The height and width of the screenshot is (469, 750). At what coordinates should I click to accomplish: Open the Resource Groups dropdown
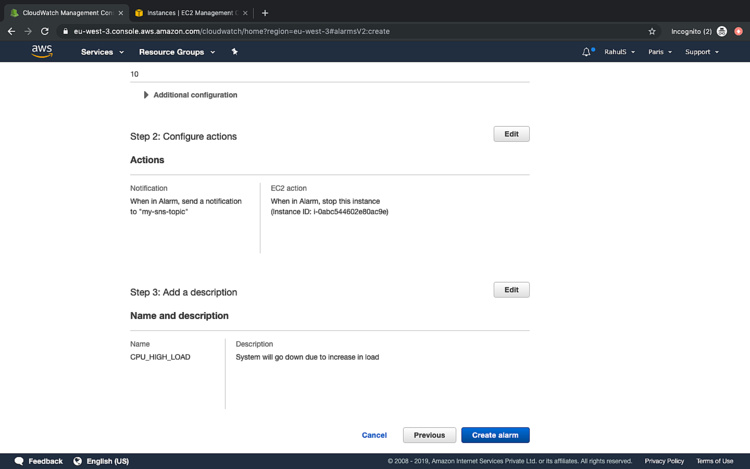click(x=176, y=52)
